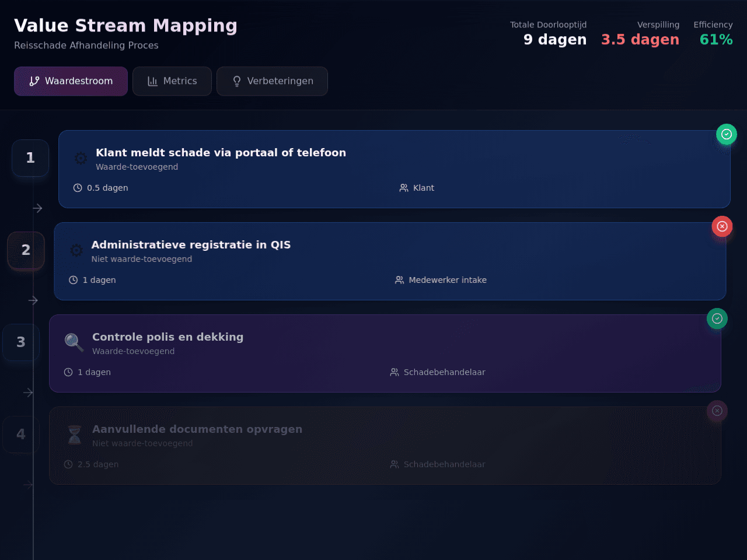747x560 pixels.
Task: Open the Controle polis en dekking title
Action: (x=167, y=337)
